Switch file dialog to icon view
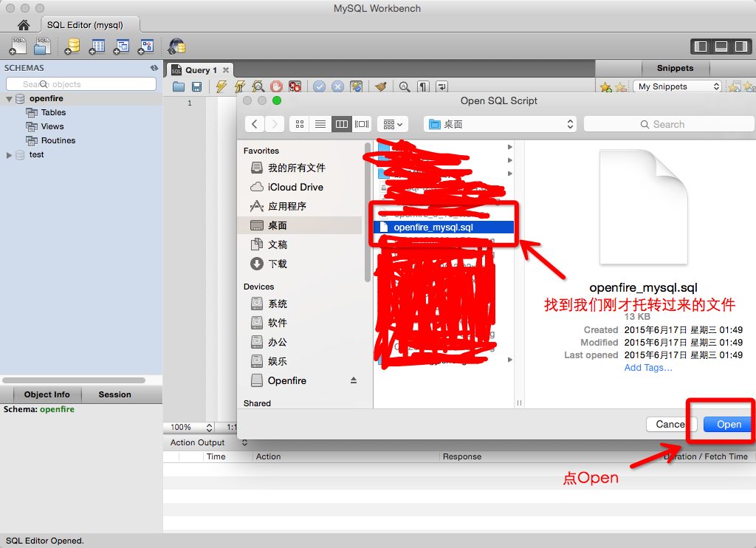756x548 pixels. click(x=300, y=124)
